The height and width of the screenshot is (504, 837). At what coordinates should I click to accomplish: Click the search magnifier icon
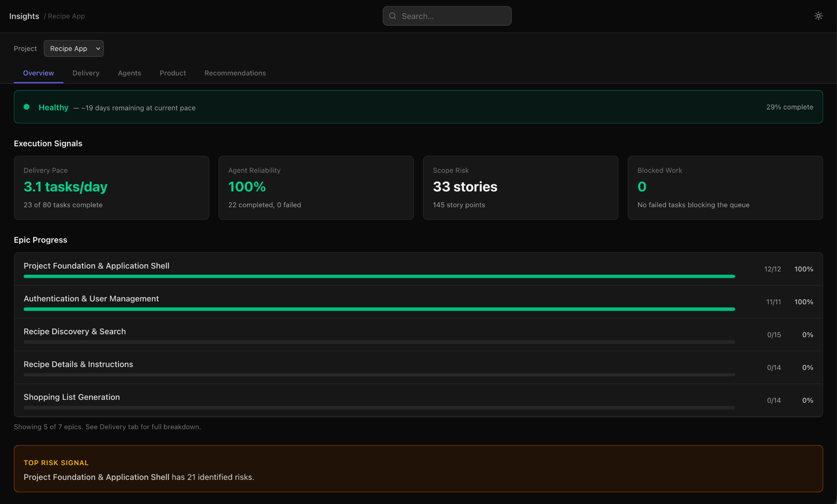(392, 16)
